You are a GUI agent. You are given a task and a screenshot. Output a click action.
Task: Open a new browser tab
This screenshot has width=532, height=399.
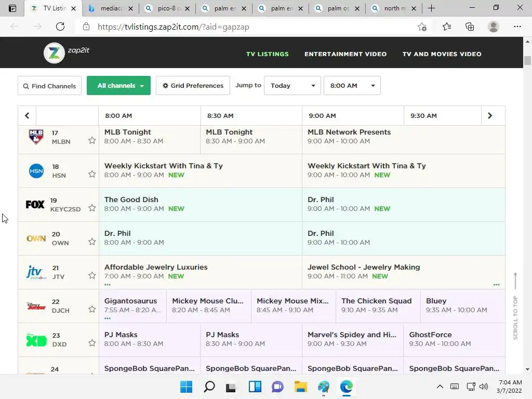click(431, 8)
